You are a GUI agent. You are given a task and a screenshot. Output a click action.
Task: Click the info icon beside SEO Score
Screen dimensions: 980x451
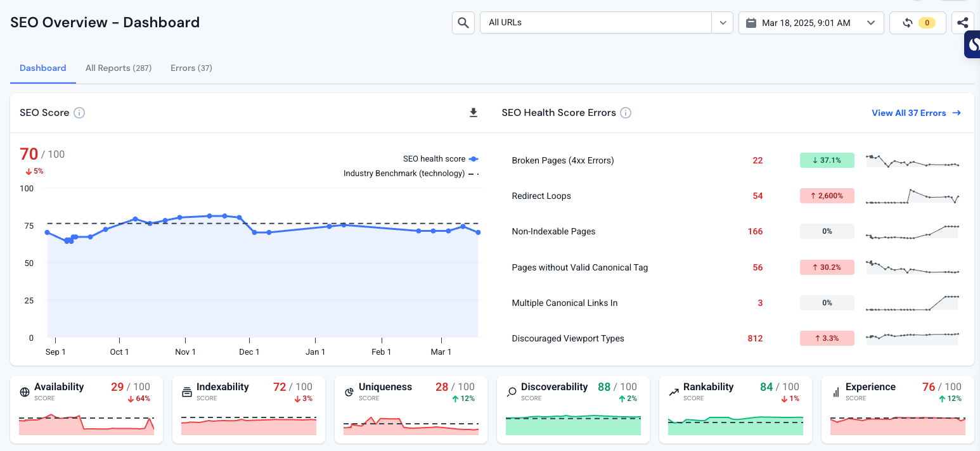point(79,112)
